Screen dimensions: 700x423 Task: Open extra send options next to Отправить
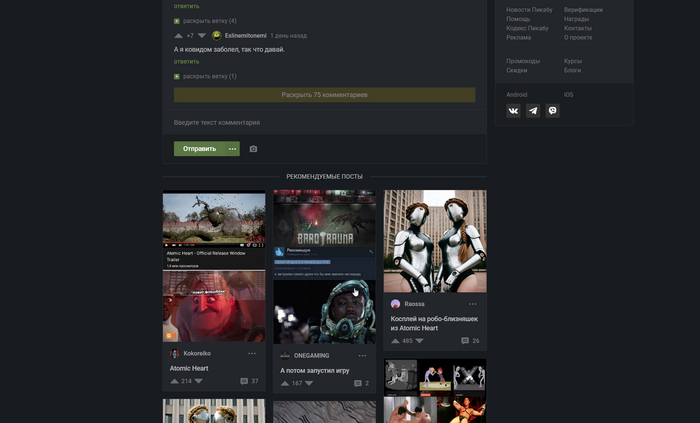point(233,149)
